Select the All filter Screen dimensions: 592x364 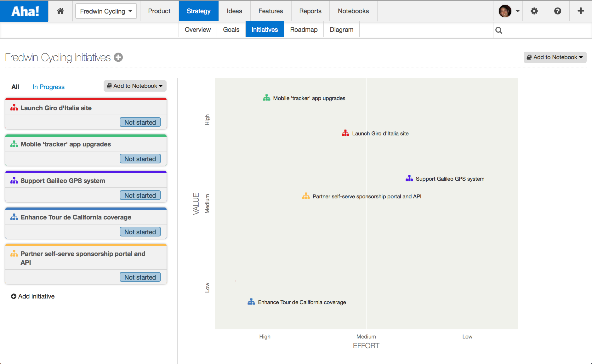[x=15, y=87]
